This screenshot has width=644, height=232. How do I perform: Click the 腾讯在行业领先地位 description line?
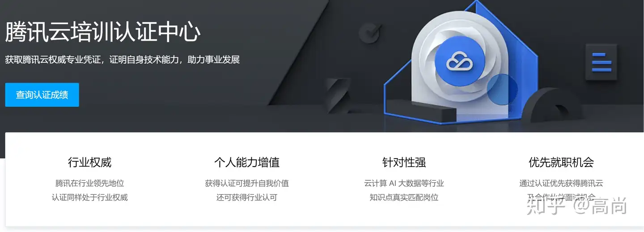pos(89,183)
